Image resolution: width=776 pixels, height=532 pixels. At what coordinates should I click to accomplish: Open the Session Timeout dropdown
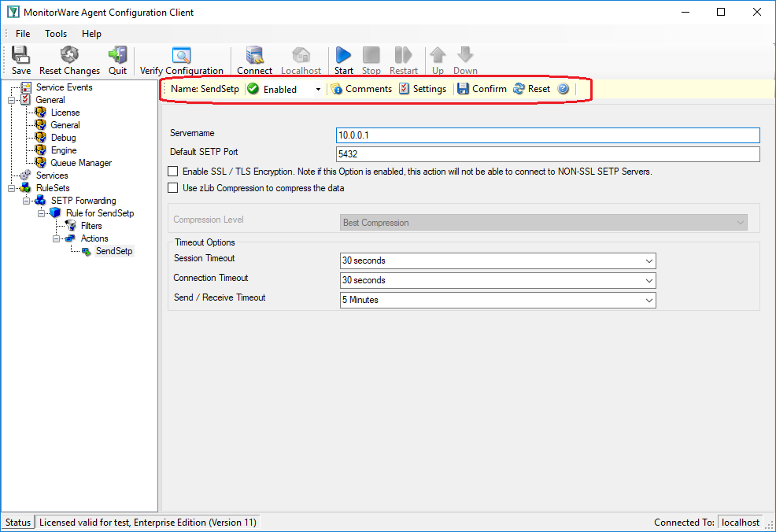tap(498, 260)
